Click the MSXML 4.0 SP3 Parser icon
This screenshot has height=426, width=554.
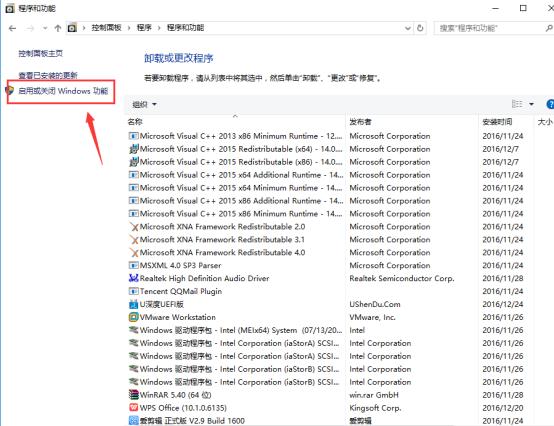tap(134, 265)
